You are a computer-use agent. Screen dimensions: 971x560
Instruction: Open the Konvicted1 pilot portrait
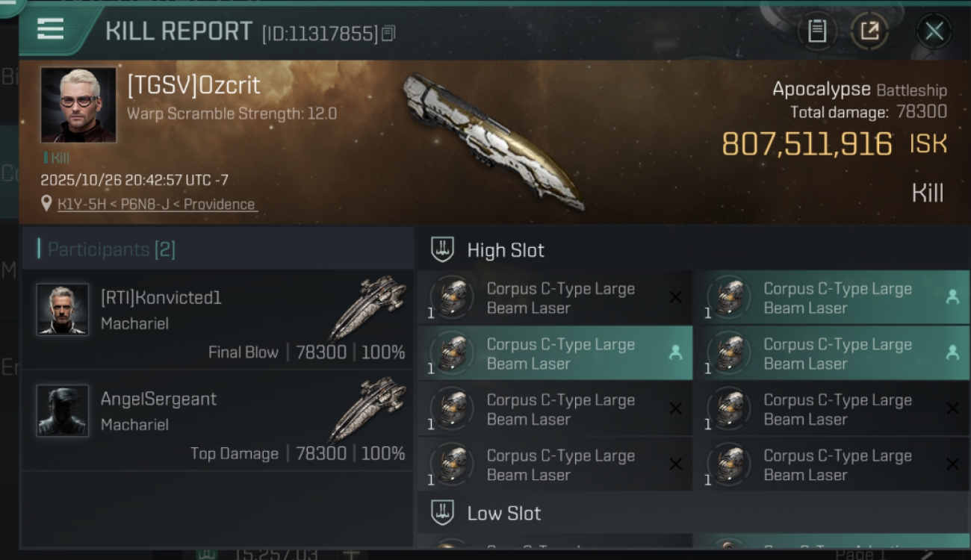tap(63, 309)
